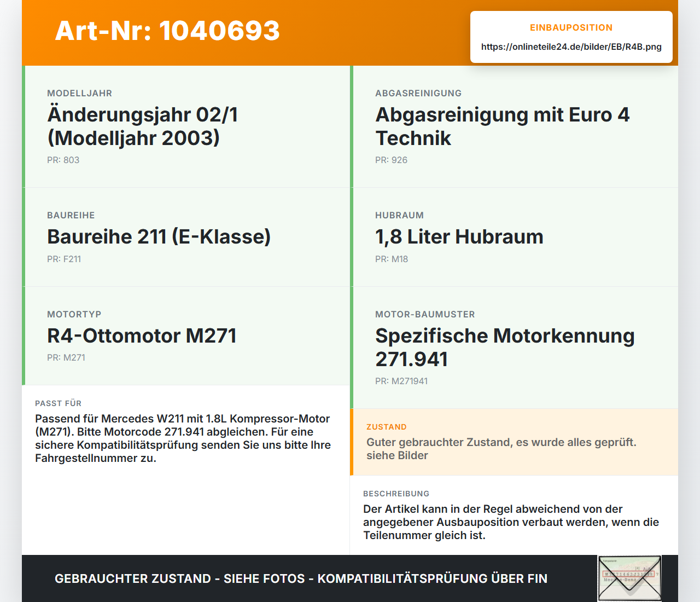This screenshot has width=700, height=602.
Task: Select the Änderungsjahr 02/1 (Modelljahr 2003) value
Action: tap(143, 126)
